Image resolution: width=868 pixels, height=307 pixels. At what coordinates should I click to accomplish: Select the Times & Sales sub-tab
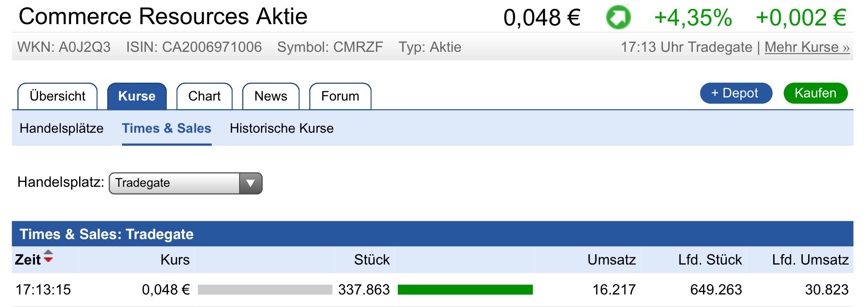[166, 129]
